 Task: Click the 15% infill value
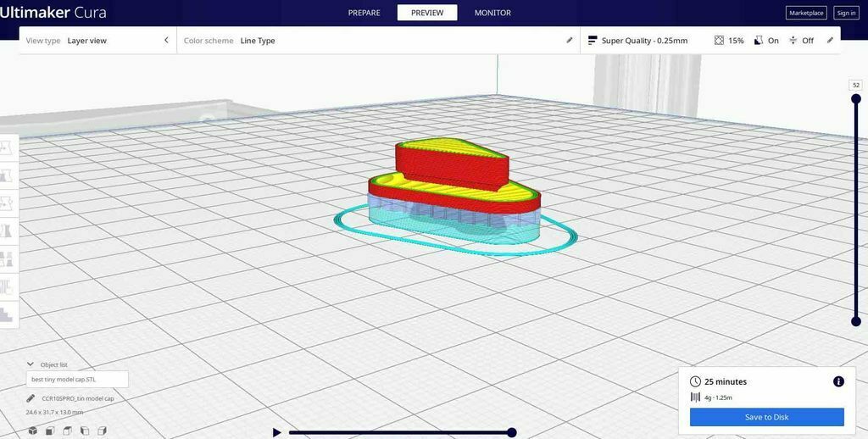coord(737,41)
